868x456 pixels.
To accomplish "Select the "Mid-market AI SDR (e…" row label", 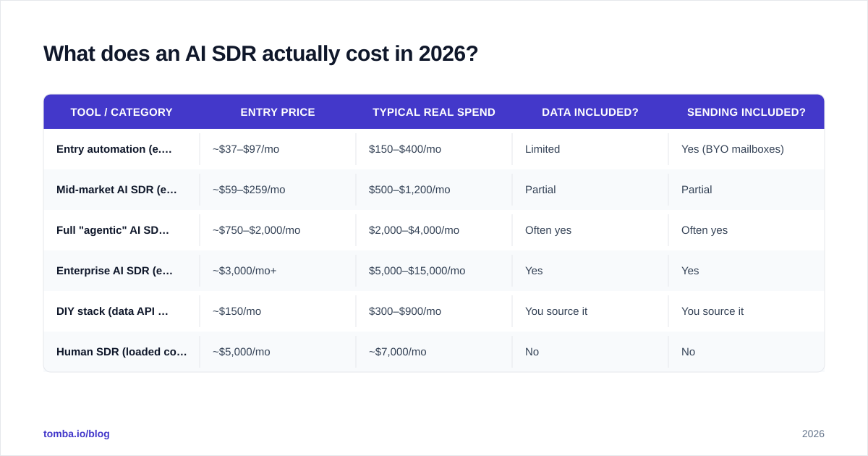I will pyautogui.click(x=116, y=190).
